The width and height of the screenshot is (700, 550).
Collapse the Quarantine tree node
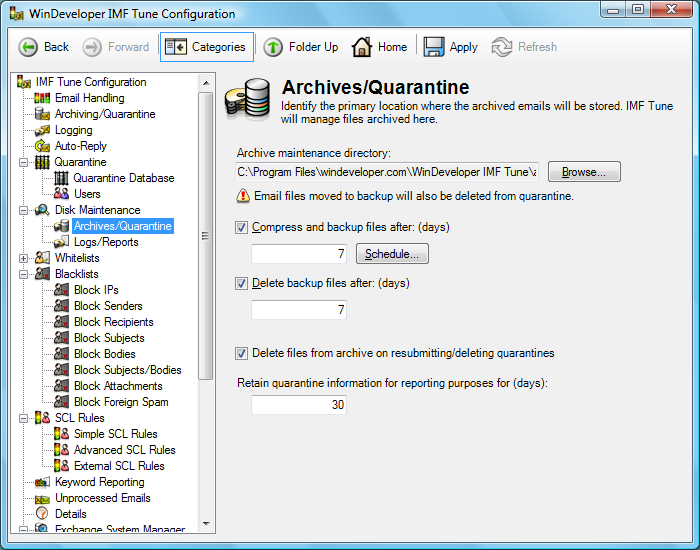(24, 162)
